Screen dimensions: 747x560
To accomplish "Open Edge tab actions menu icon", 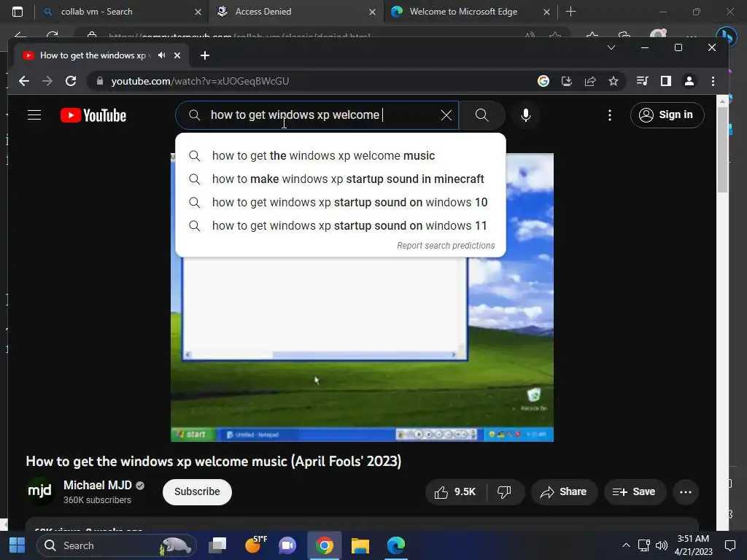I will pos(18,12).
